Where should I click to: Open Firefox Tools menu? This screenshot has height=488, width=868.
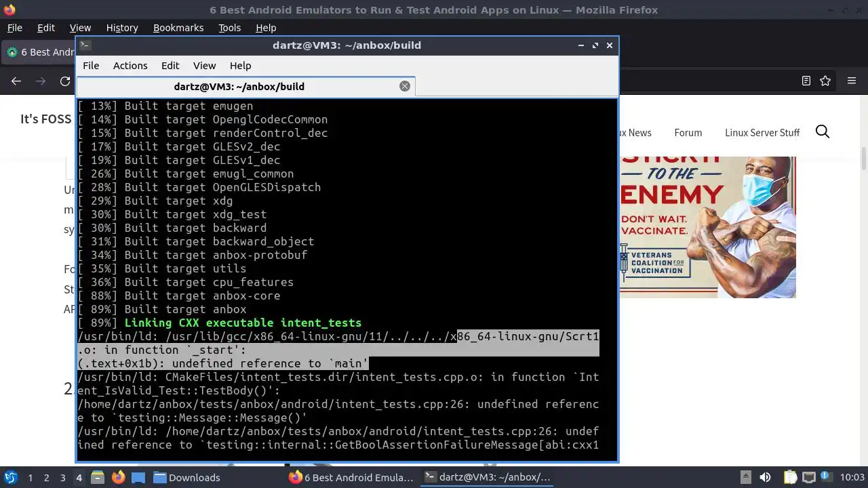[229, 28]
